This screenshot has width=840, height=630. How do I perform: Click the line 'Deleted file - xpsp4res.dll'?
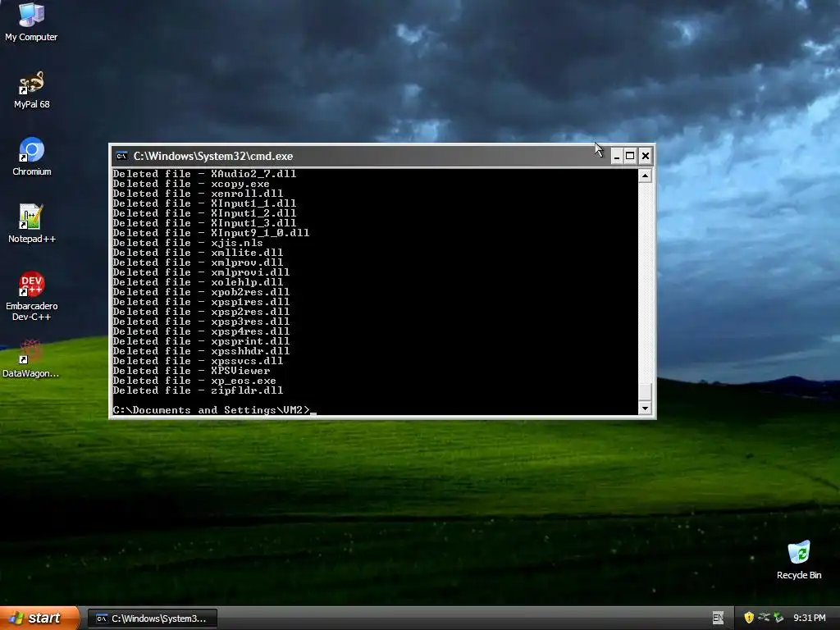pos(201,331)
